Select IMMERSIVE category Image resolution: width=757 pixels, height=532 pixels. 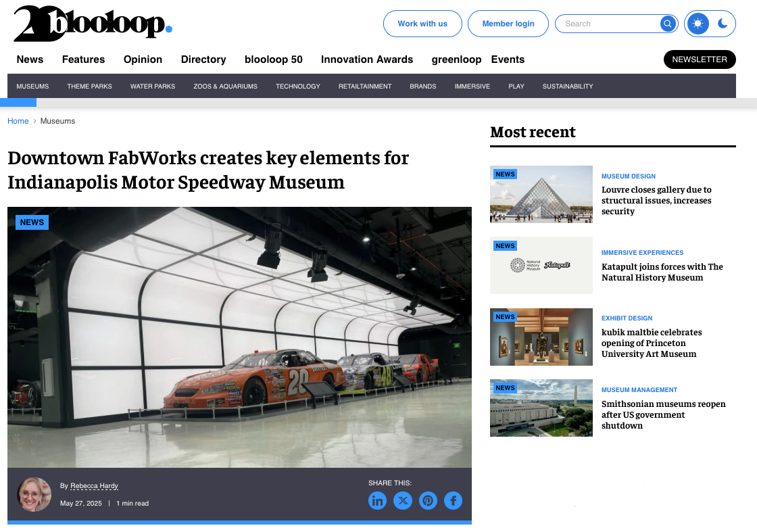(x=472, y=87)
